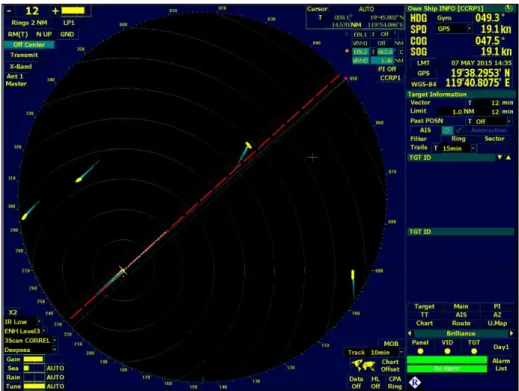Image resolution: width=519 pixels, height=391 pixels.
Task: Toggle PI Off setting
Action: coord(387,69)
